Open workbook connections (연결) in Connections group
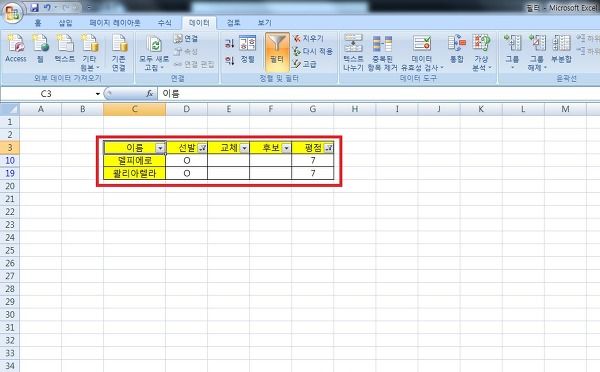This screenshot has height=372, width=600. 186,38
